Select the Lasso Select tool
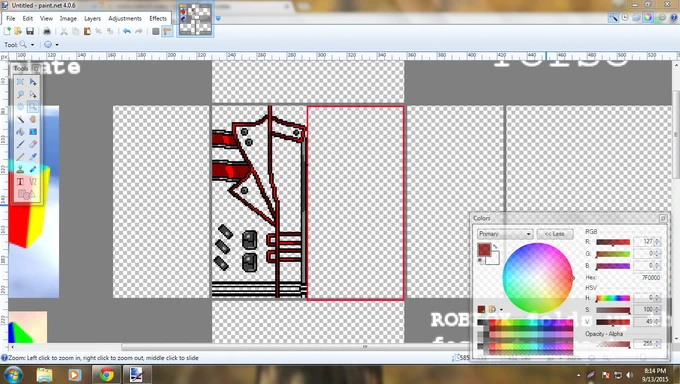 tap(20, 94)
